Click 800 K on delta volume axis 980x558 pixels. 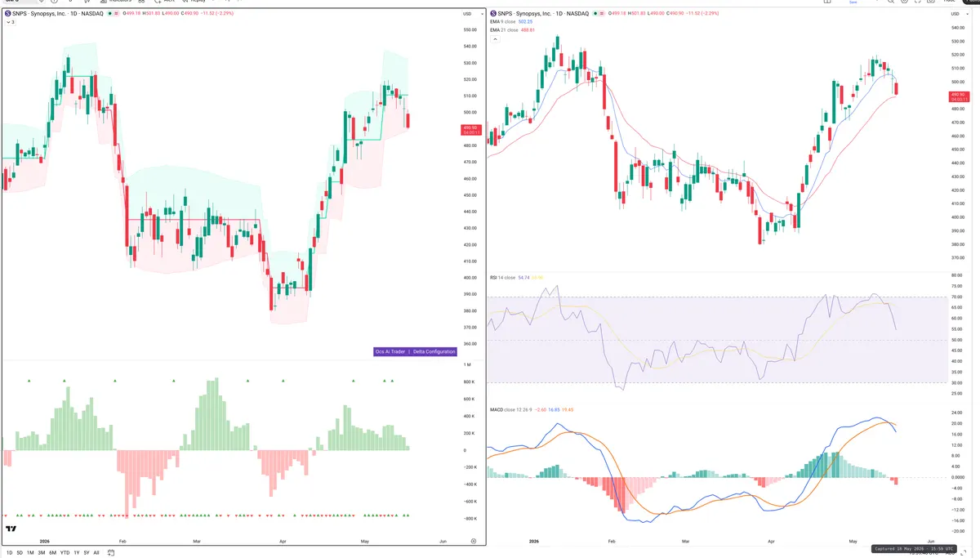pos(470,382)
